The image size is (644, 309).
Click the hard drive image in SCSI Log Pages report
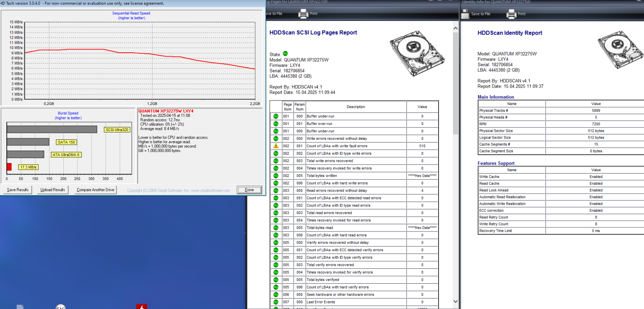pos(417,53)
